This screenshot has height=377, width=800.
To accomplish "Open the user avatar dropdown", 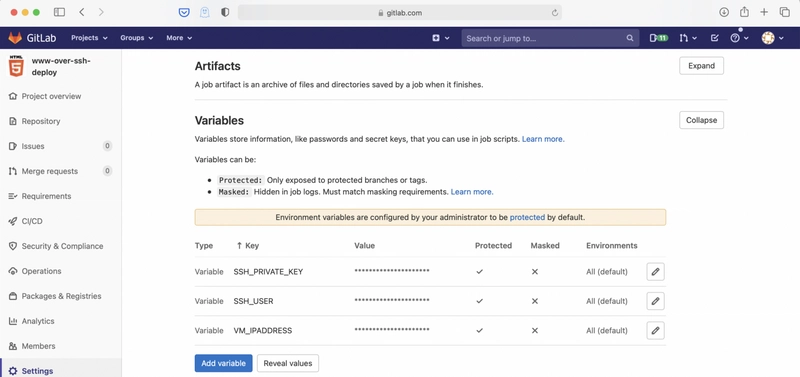I will (x=772, y=38).
